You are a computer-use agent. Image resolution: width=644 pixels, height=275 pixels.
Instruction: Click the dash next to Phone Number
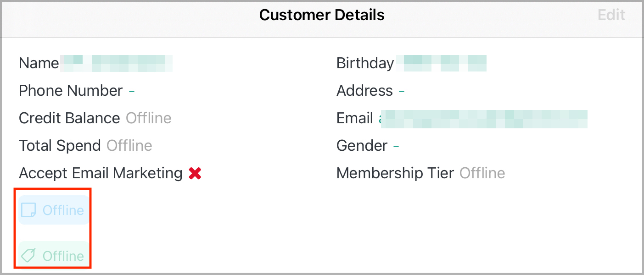[132, 91]
